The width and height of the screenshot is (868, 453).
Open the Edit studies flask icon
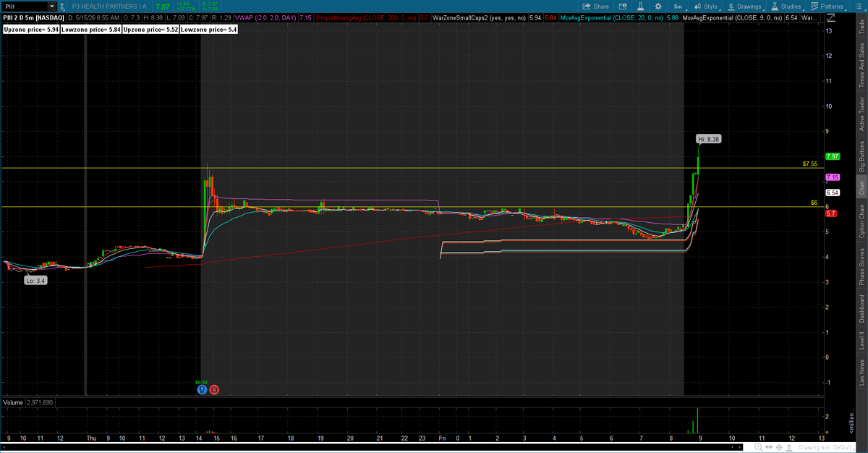640,7
